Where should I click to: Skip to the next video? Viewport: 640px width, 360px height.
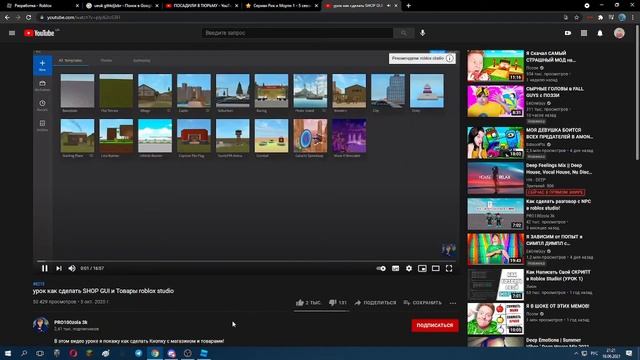59,268
